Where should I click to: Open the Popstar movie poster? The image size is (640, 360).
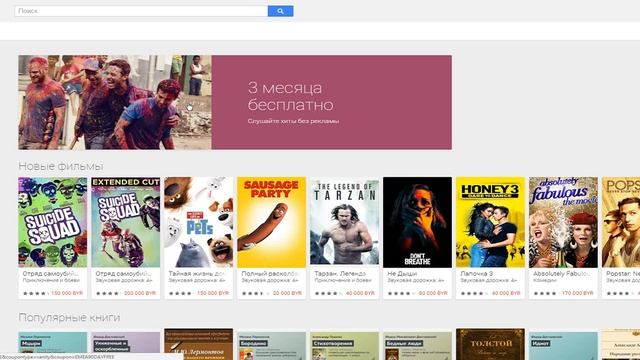pyautogui.click(x=621, y=222)
